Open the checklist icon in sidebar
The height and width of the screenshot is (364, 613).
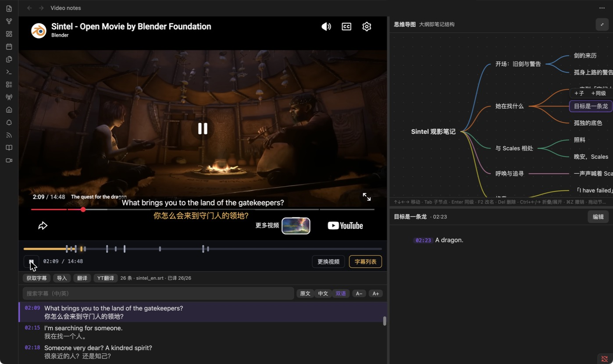[9, 85]
